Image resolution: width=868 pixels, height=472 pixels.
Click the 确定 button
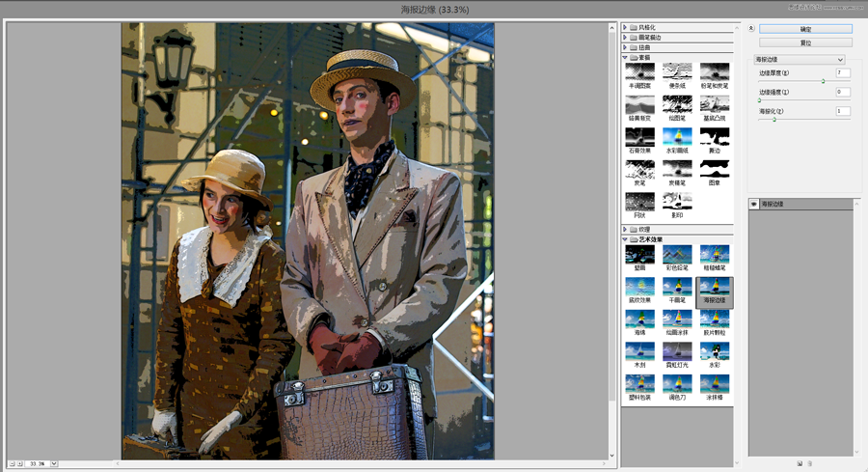(805, 29)
